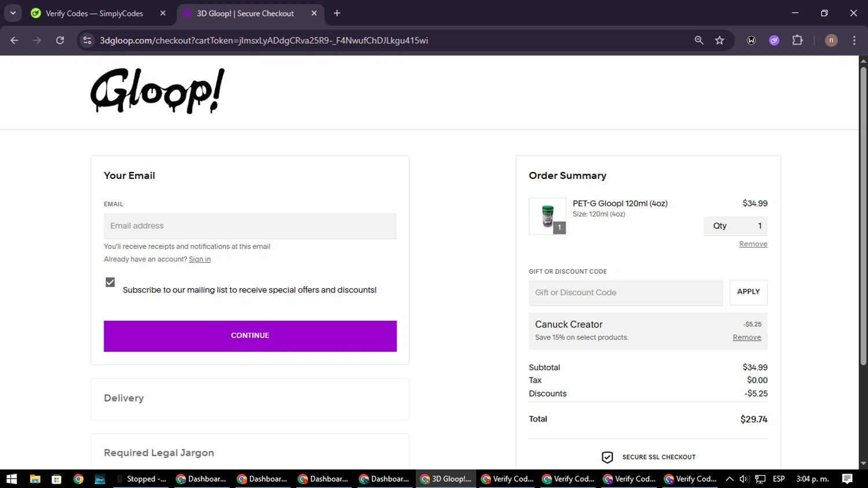This screenshot has height=488, width=868.
Task: Remove the PET-G Gloop item from order
Action: tap(753, 244)
